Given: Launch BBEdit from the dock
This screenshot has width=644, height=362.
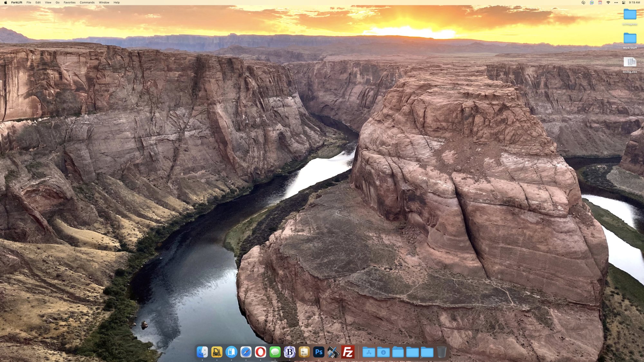Looking at the screenshot, I should 289,352.
